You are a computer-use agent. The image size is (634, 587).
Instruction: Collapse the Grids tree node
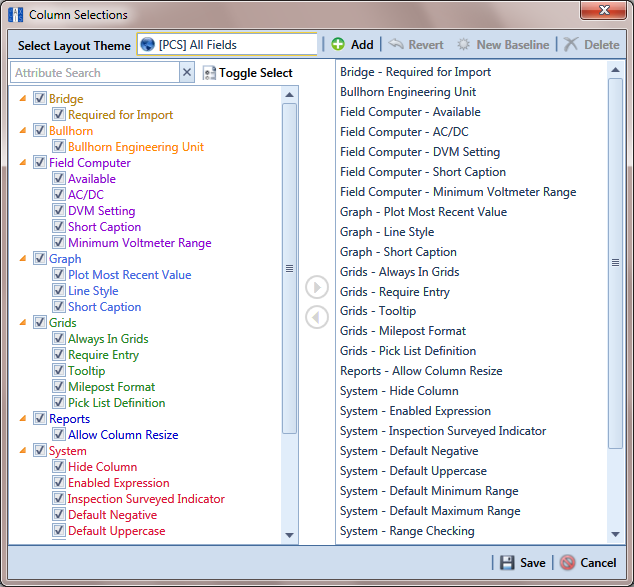(x=23, y=322)
